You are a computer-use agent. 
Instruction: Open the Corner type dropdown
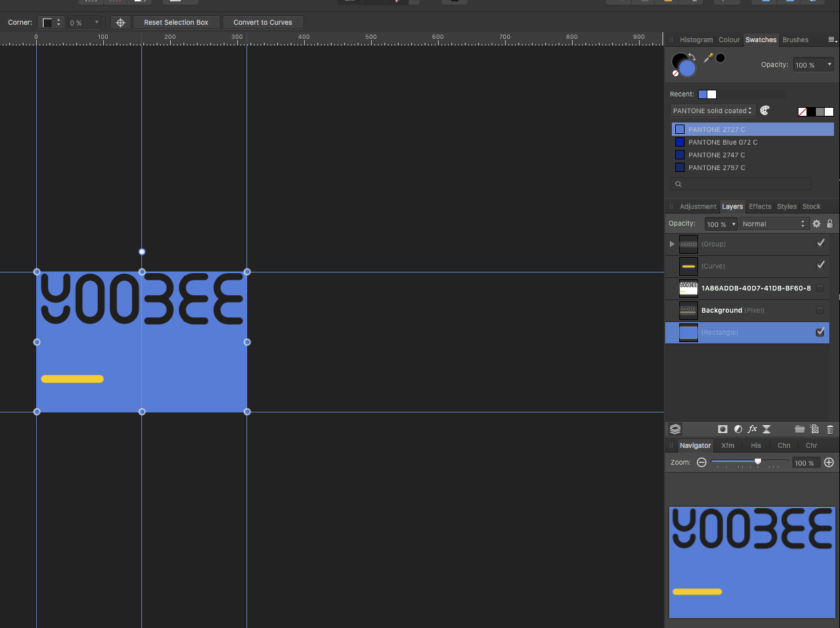tap(51, 23)
